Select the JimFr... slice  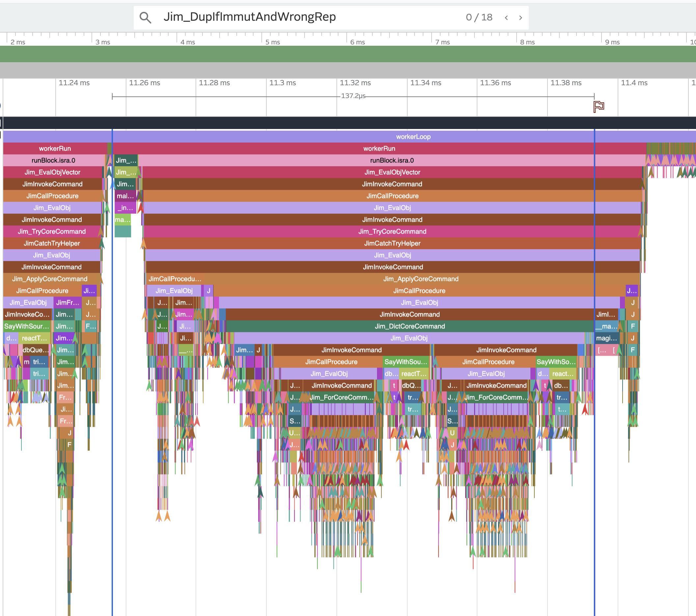(67, 302)
